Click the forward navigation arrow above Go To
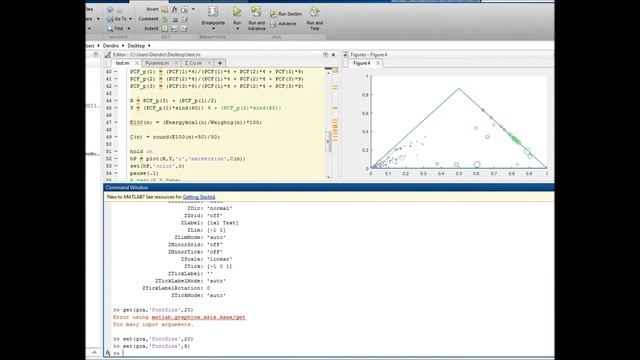Image resolution: width=640 pixels, height=360 pixels. click(120, 9)
